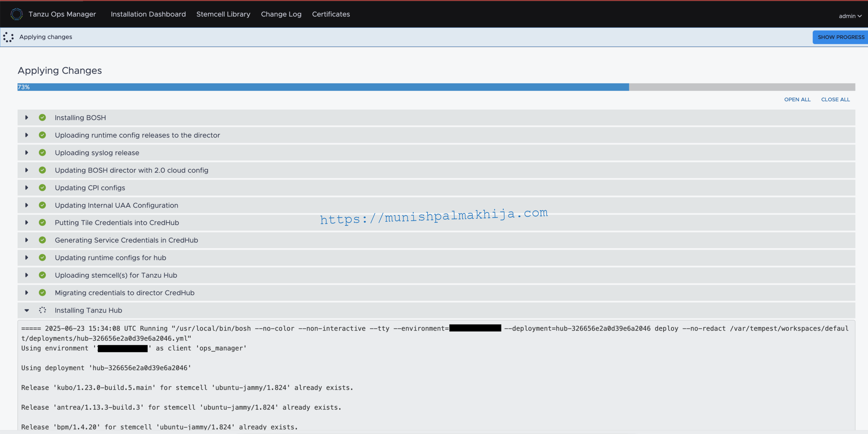Click green check for Generating Service Credentials row
The image size is (868, 434).
42,240
